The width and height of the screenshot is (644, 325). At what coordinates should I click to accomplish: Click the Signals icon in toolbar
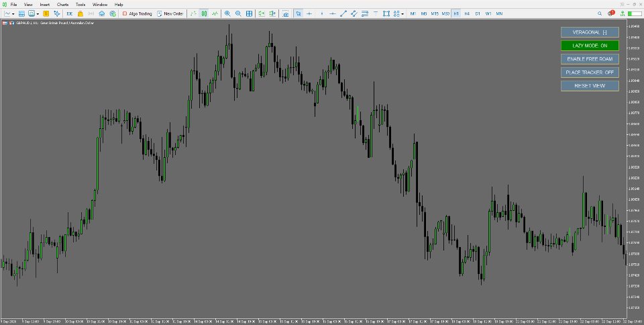click(x=91, y=13)
